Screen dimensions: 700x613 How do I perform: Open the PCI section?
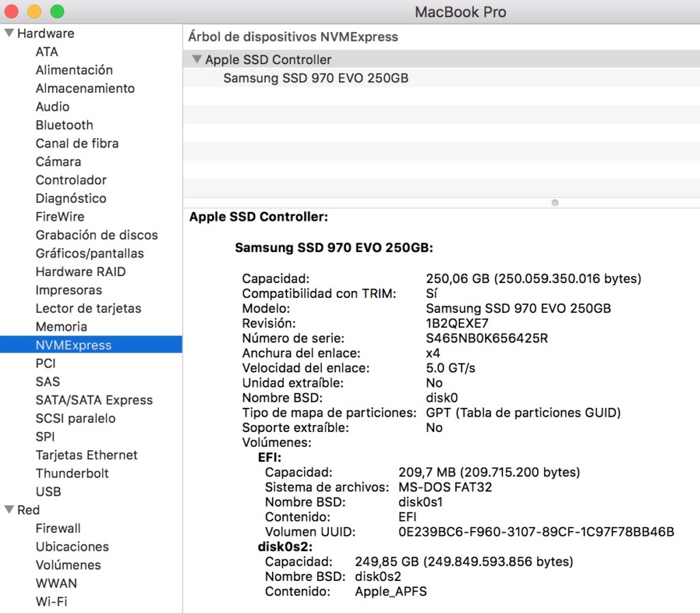coord(46,363)
